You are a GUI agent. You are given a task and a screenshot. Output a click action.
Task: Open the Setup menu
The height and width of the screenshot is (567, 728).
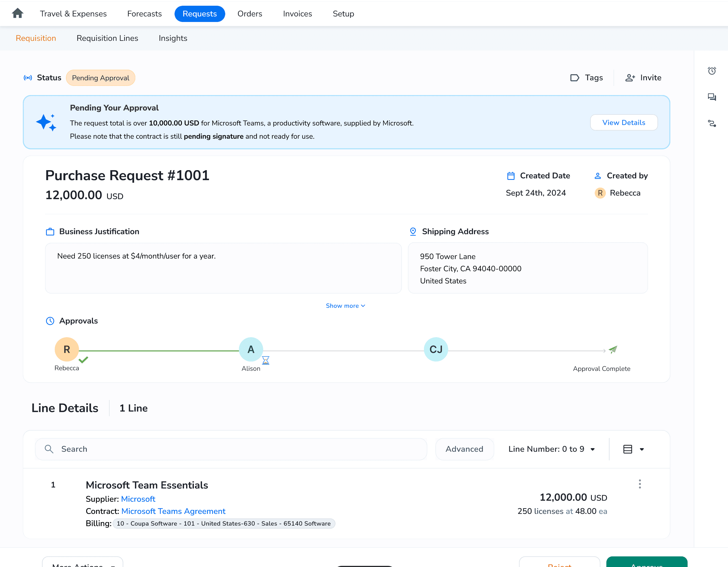[343, 14]
